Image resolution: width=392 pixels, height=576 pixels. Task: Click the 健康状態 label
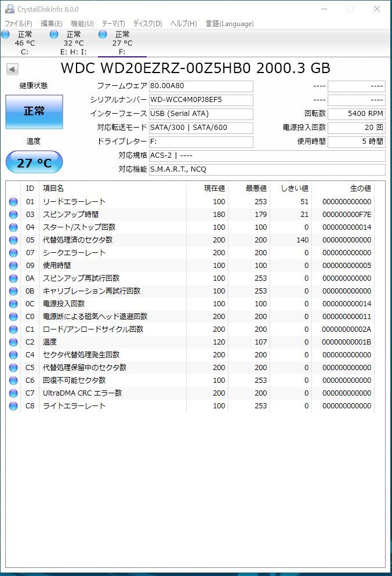click(x=34, y=86)
